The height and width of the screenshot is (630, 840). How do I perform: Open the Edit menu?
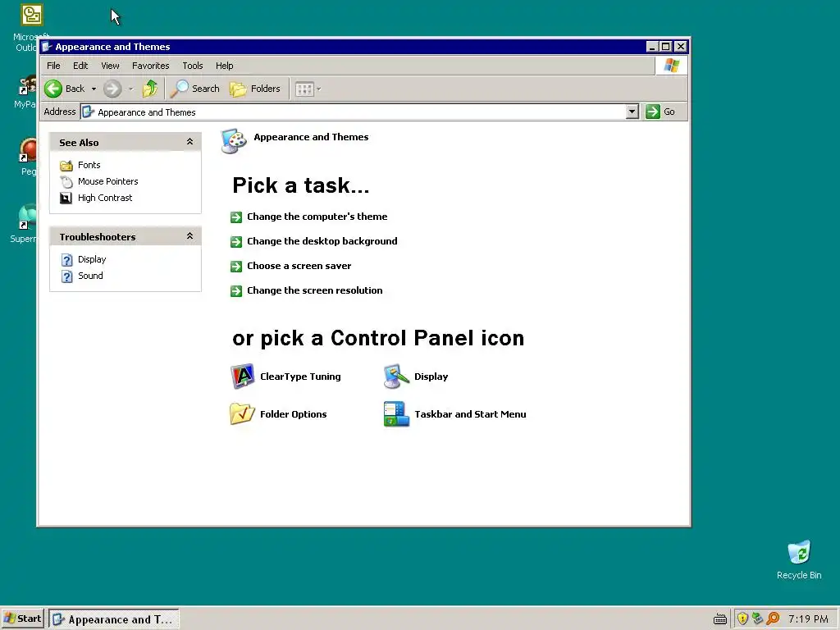pos(80,66)
